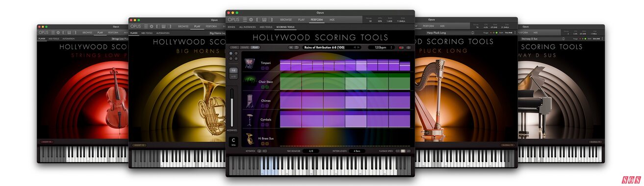Click the favorite star icon beside preset name
The width and height of the screenshot is (644, 186).
pyautogui.click(x=291, y=47)
